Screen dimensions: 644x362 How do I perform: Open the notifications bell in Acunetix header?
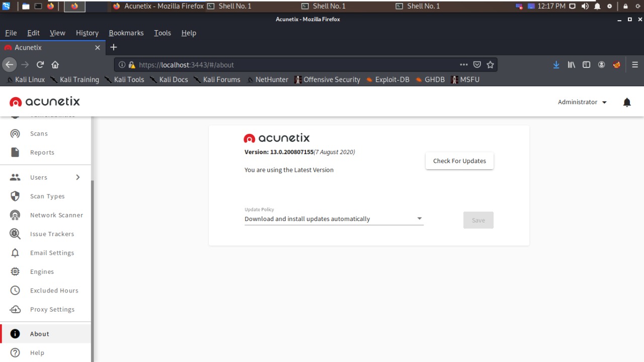(627, 102)
